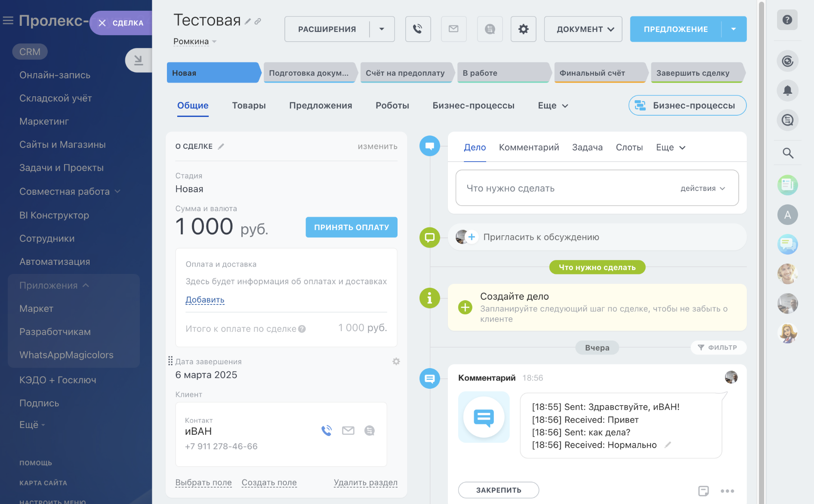Select the Слоты timeline tab

[x=629, y=148]
